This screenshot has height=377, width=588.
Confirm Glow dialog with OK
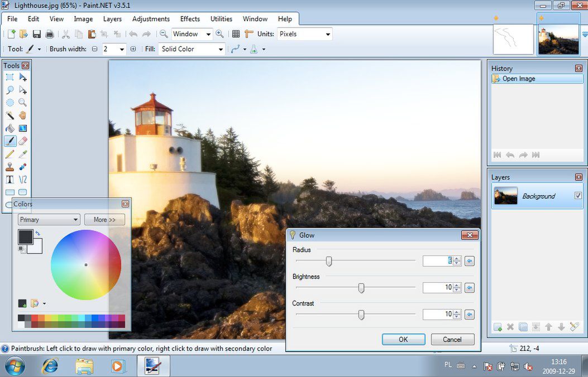[x=404, y=340]
